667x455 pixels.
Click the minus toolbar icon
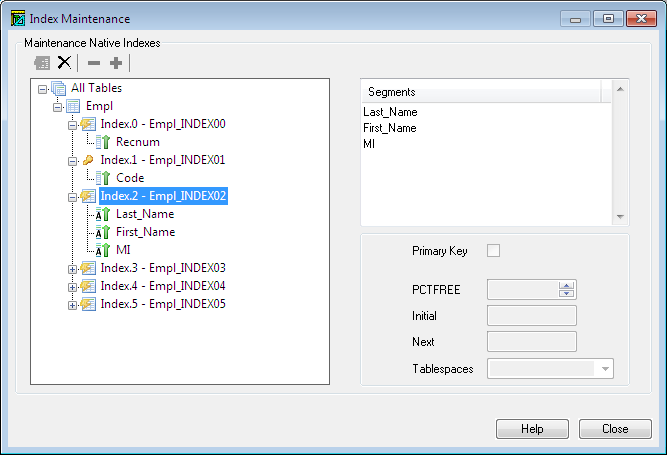pyautogui.click(x=94, y=63)
